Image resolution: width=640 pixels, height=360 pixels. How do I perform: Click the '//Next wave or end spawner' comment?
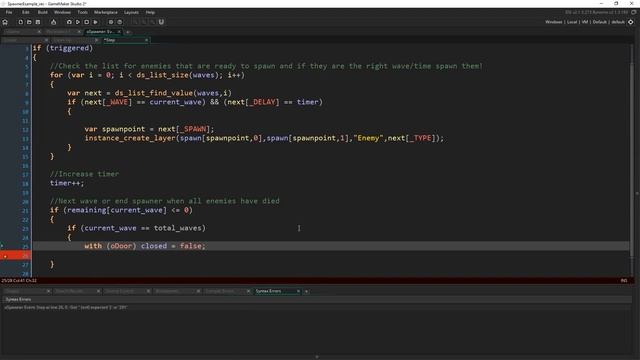tap(164, 201)
